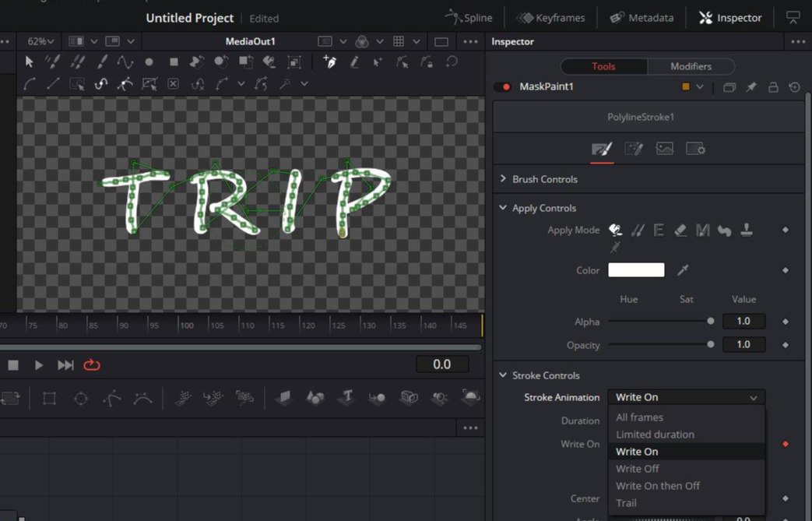Image resolution: width=812 pixels, height=521 pixels.
Task: Open the 62% viewer zoom dropdown
Action: [40, 41]
